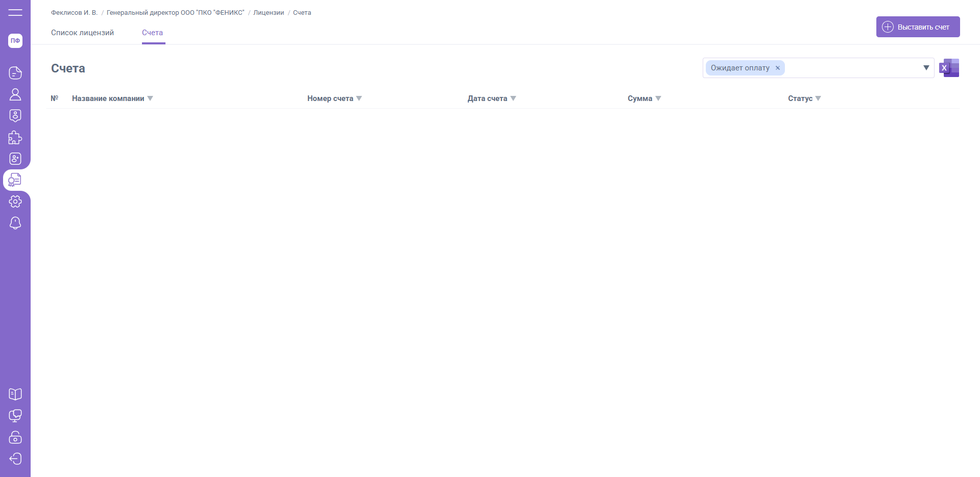This screenshot has width=980, height=477.
Task: Open the user profile sidebar icon
Action: [15, 94]
